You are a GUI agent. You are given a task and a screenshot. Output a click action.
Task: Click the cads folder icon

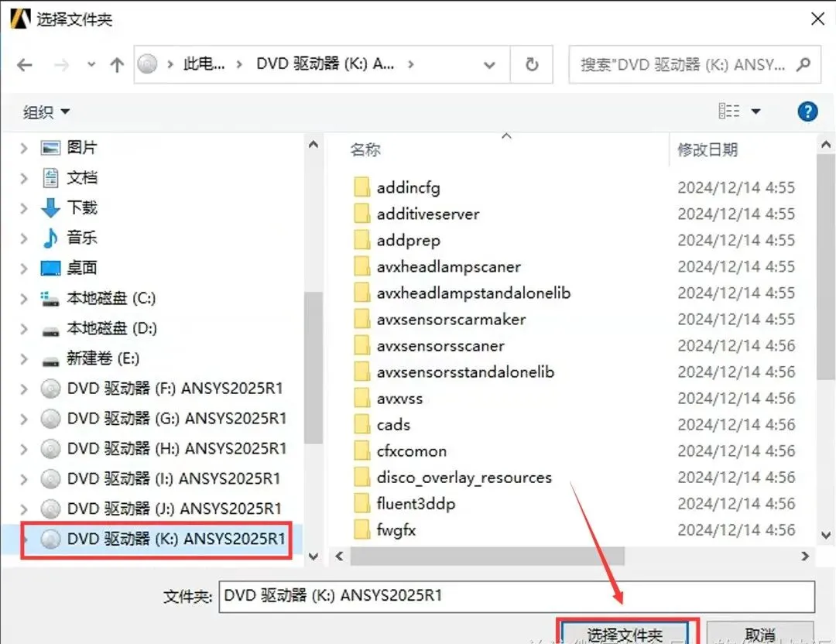pos(361,424)
